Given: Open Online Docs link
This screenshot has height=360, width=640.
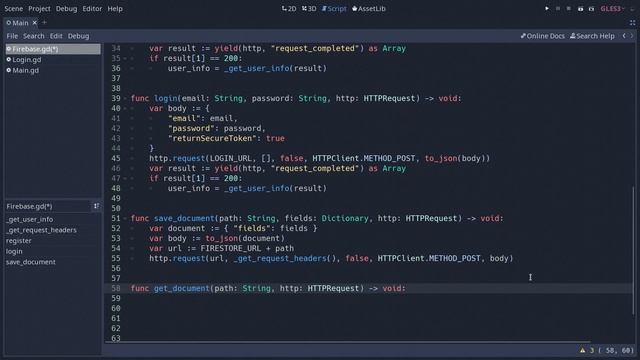Looking at the screenshot, I should [543, 36].
